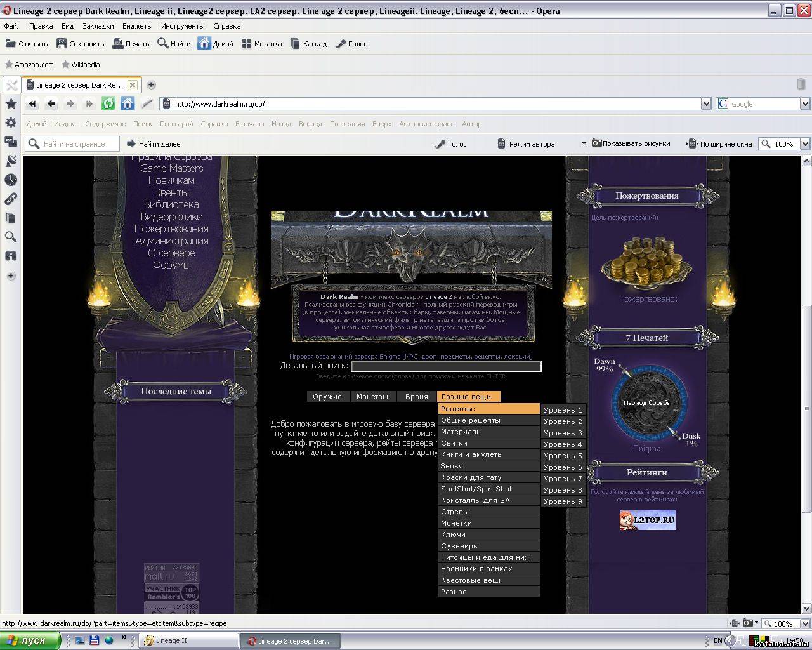Toggle Режим автора author mode
Image resolution: width=812 pixels, height=650 pixels.
pos(526,144)
